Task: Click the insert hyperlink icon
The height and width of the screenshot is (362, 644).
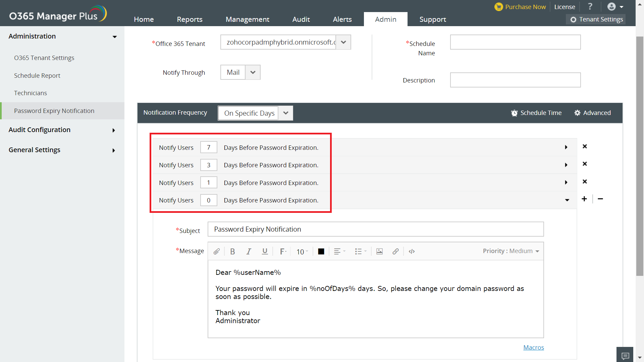Action: [x=395, y=251]
